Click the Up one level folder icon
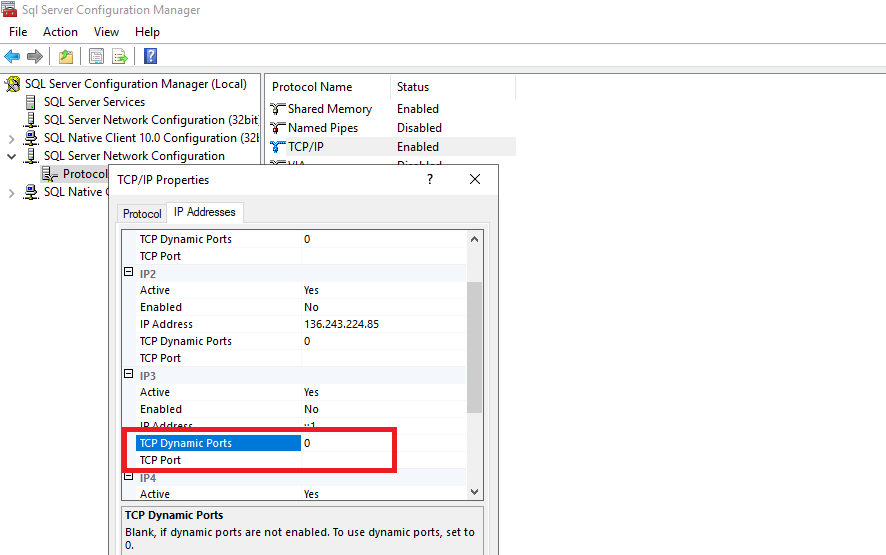This screenshot has width=886, height=555. tap(65, 56)
